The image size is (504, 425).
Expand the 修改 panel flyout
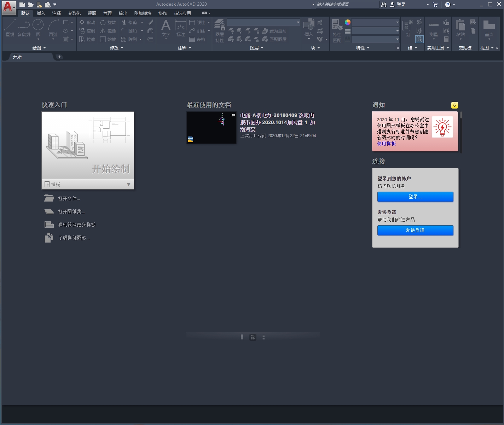point(117,48)
